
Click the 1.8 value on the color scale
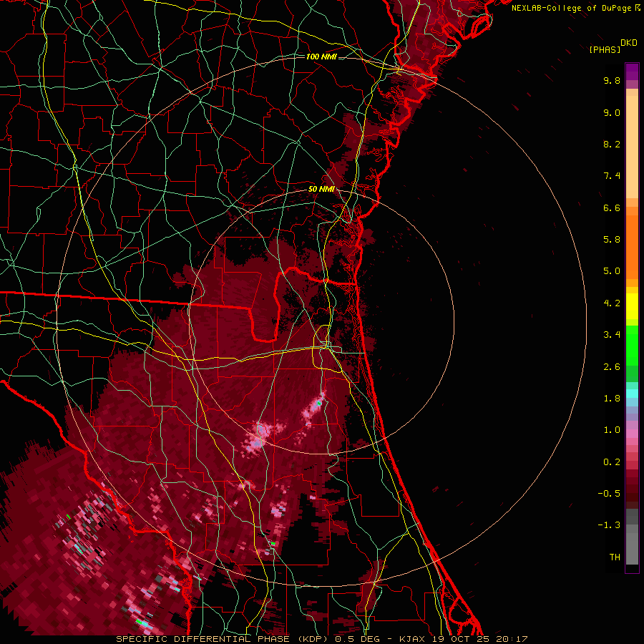click(x=612, y=399)
